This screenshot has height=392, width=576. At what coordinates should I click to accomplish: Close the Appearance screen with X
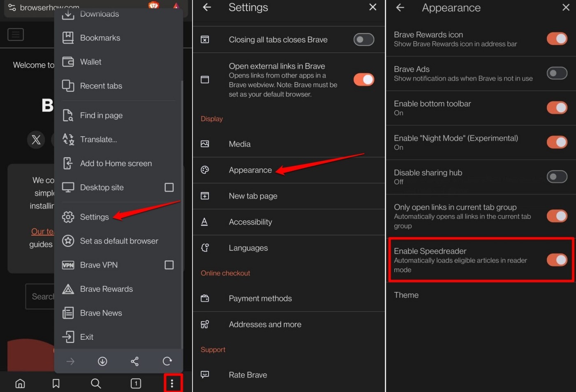566,7
